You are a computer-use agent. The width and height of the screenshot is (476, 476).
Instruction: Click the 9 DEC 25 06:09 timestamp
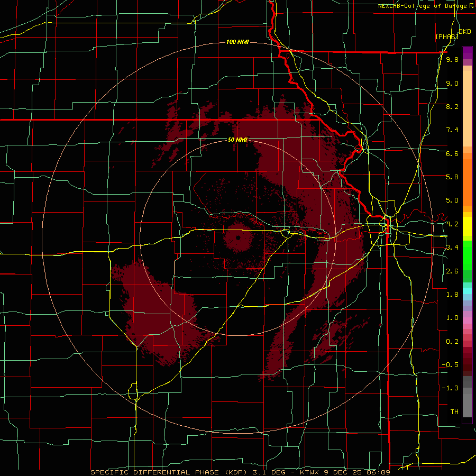pyautogui.click(x=356, y=472)
